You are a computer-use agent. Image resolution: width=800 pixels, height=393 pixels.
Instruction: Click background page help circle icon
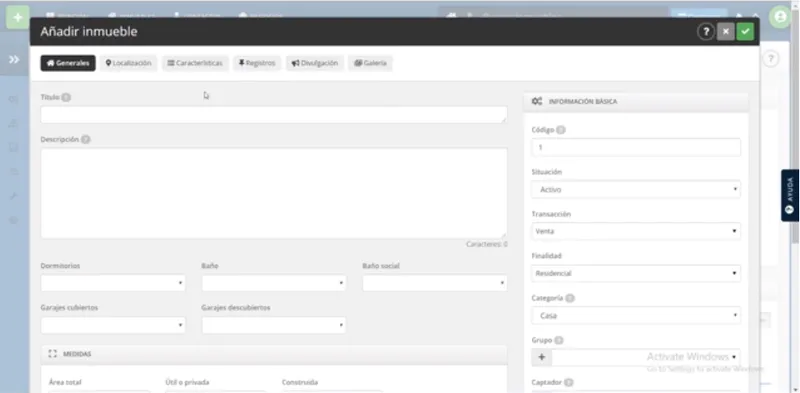click(771, 59)
